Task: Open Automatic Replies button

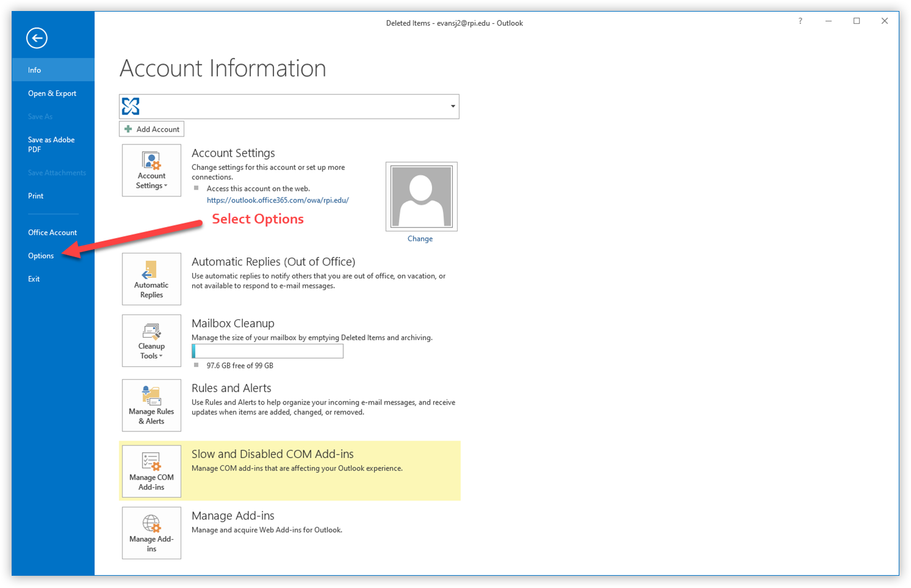Action: (151, 279)
